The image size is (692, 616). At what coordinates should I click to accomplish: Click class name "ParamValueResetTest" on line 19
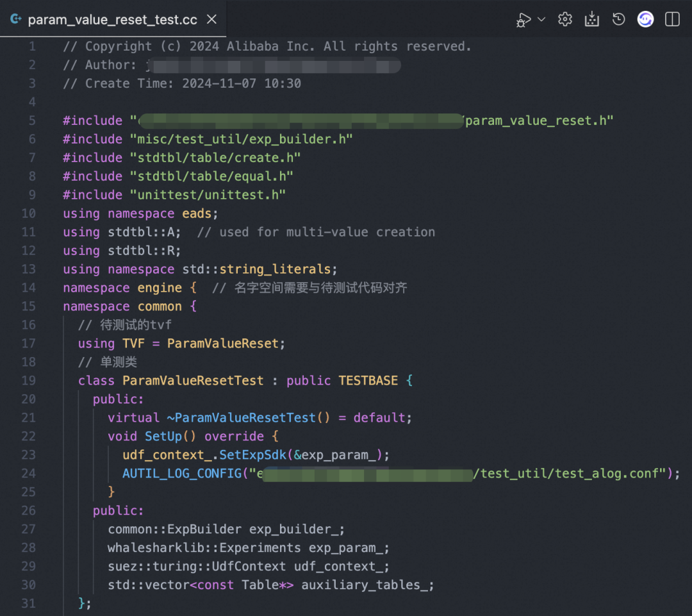tap(193, 381)
